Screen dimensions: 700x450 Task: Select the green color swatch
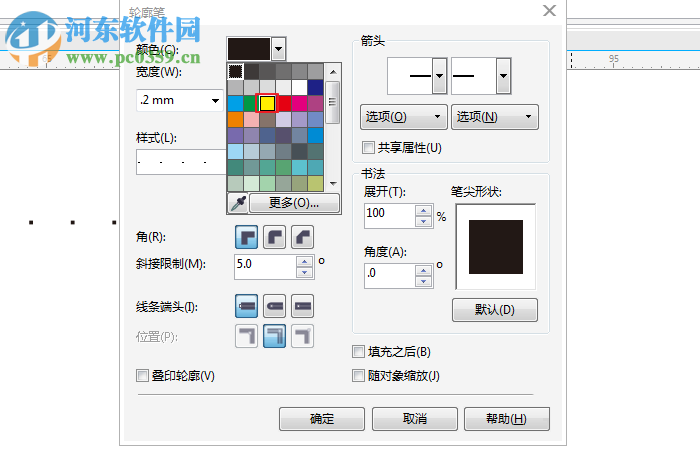pos(250,104)
